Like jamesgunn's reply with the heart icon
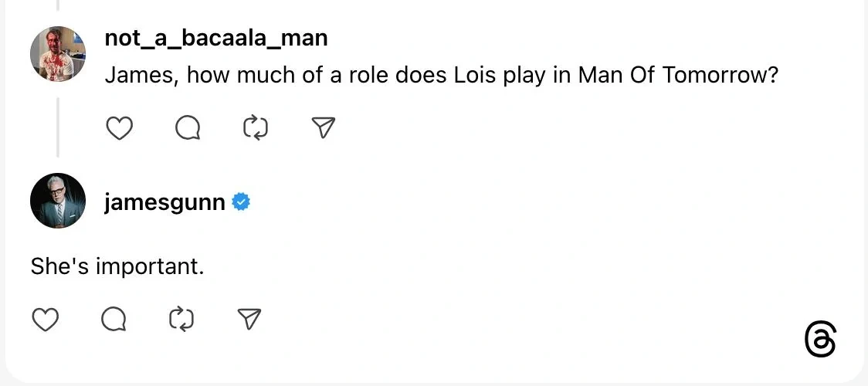Viewport: 868px width, 386px height. [45, 319]
